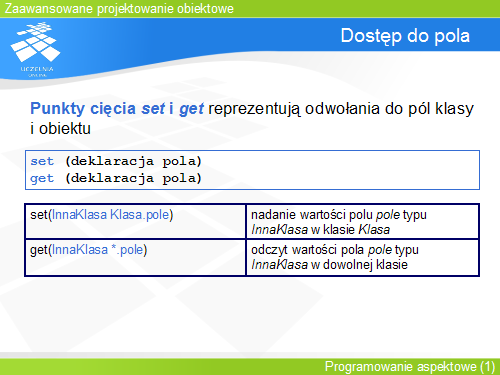500x375 pixels.
Task: Click the Uczelnia Online logo
Action: click(36, 49)
